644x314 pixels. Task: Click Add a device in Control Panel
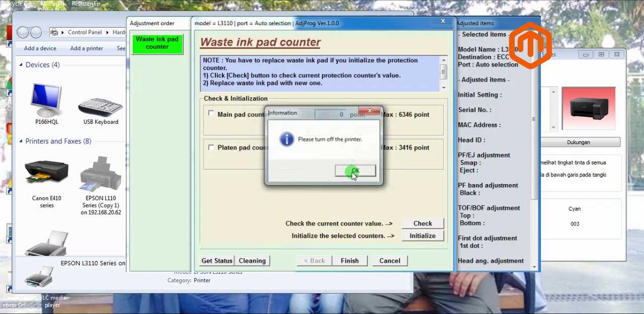(x=40, y=48)
